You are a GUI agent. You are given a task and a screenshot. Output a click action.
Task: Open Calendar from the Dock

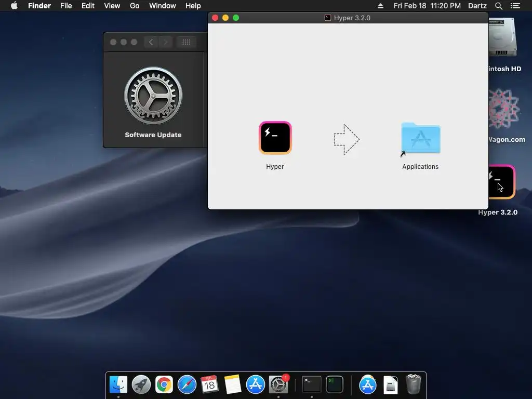coord(209,384)
